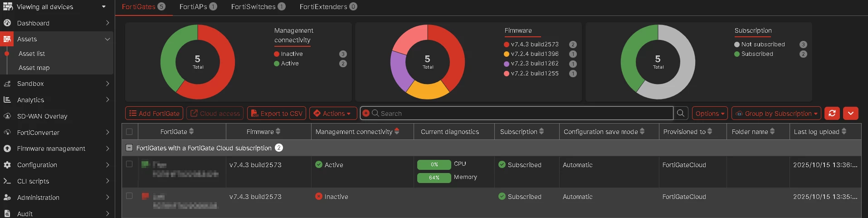This screenshot has width=868, height=218.
Task: Sort by FortiGate column arrows
Action: pyautogui.click(x=191, y=131)
